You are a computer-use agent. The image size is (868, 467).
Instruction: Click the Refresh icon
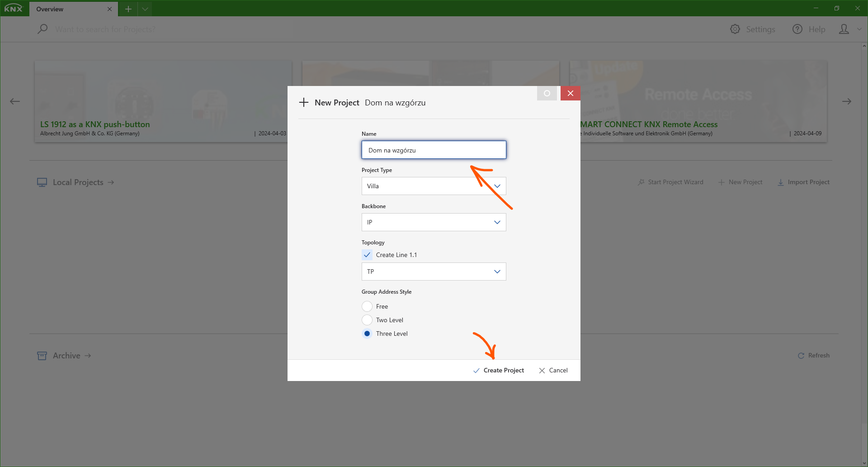point(801,356)
